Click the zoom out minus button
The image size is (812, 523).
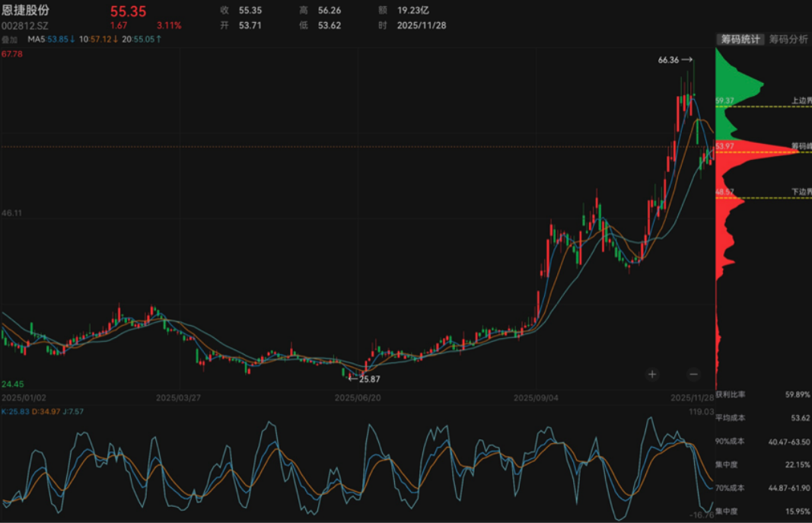[693, 374]
